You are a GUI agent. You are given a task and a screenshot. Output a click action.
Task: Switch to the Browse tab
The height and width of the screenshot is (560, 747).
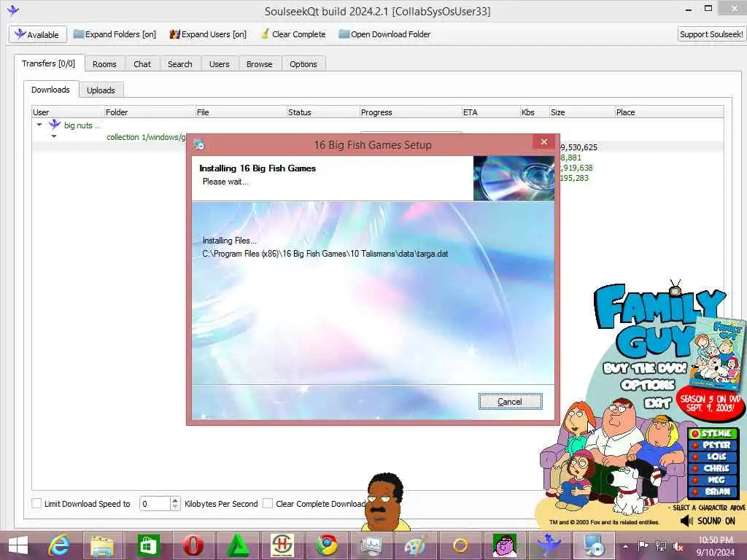[260, 64]
